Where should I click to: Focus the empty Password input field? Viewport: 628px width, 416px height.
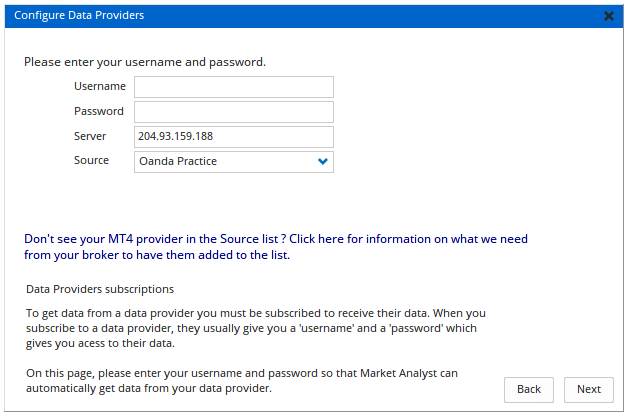coord(233,112)
